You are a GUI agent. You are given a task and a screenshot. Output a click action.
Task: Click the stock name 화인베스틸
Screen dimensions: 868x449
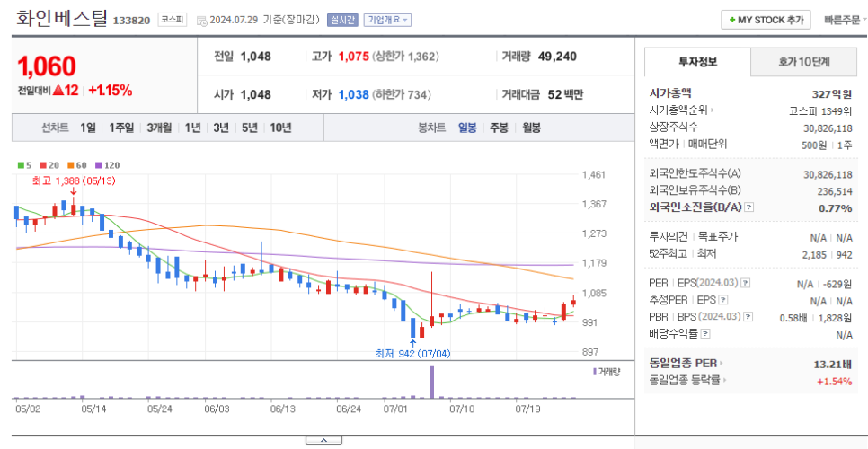click(61, 19)
